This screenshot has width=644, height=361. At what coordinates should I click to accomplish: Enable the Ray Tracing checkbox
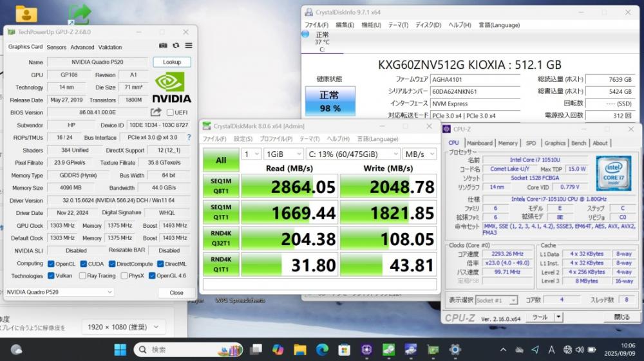click(82, 275)
